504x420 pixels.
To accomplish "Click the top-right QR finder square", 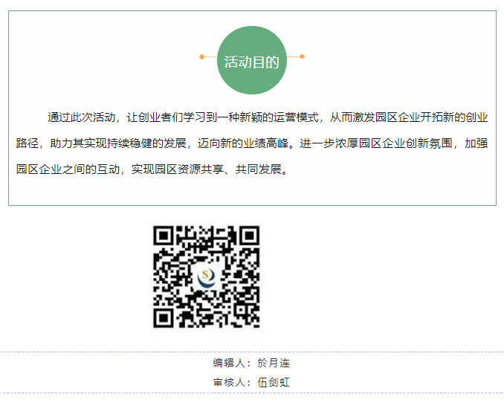I will (249, 236).
